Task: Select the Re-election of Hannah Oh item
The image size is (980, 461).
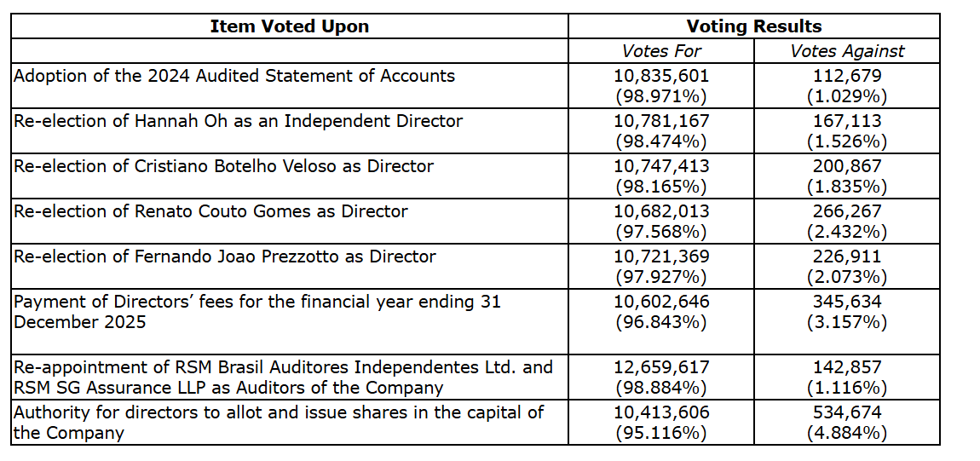Action: click(x=238, y=121)
